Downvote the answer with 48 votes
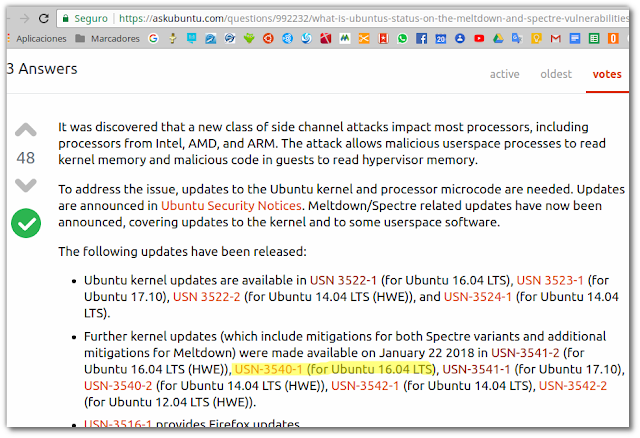 click(26, 185)
